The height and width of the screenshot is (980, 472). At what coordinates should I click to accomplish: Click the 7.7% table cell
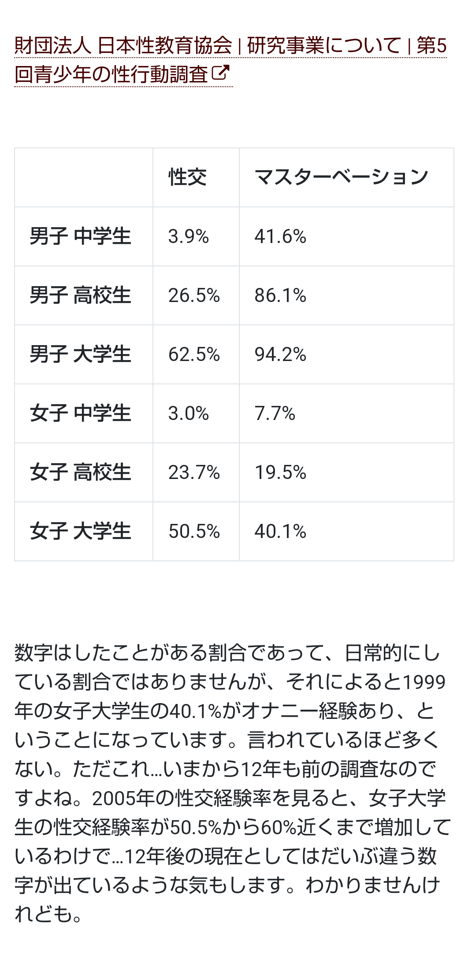pyautogui.click(x=346, y=413)
